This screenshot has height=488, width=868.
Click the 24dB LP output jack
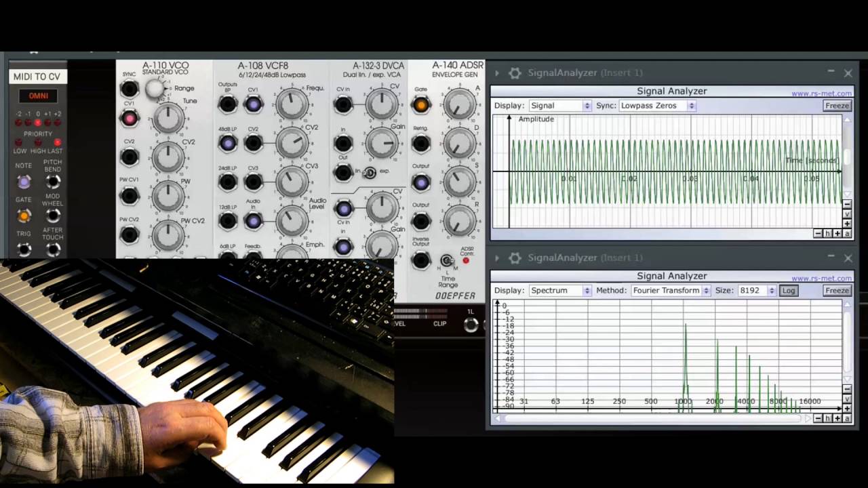click(x=228, y=182)
